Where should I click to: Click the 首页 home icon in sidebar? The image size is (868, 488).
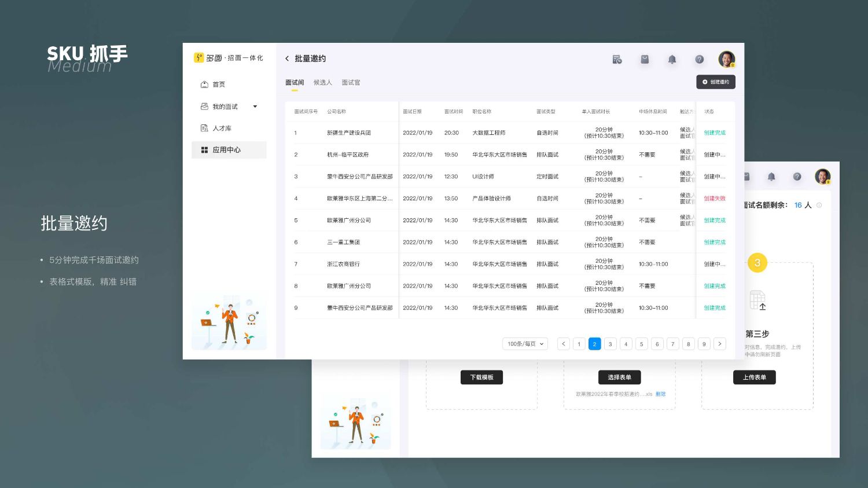pos(204,85)
